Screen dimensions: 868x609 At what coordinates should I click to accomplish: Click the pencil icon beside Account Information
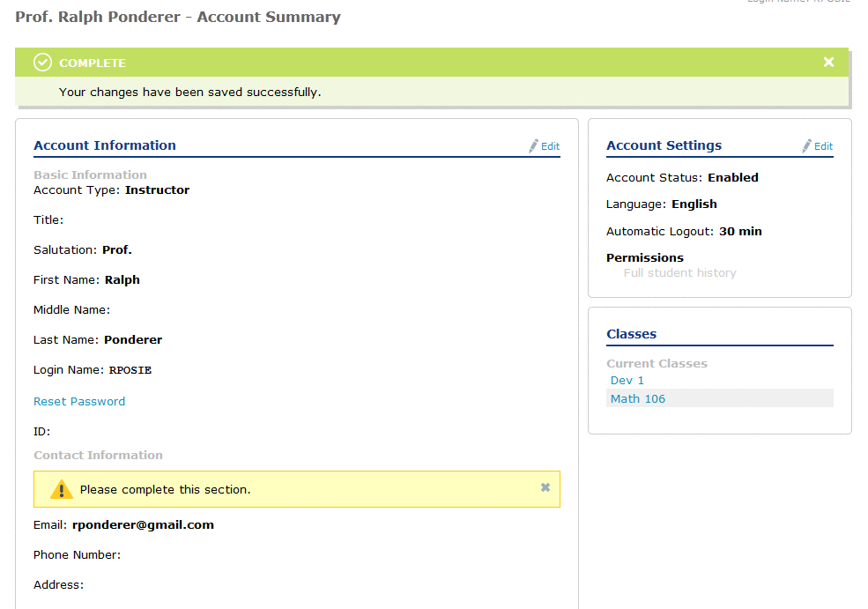pos(534,146)
